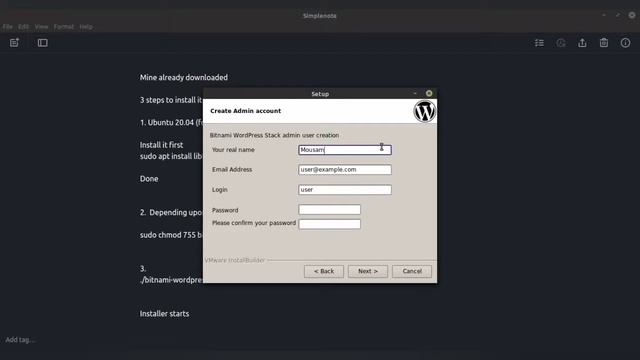640x360 pixels.
Task: Share the note via share icon
Action: click(582, 43)
